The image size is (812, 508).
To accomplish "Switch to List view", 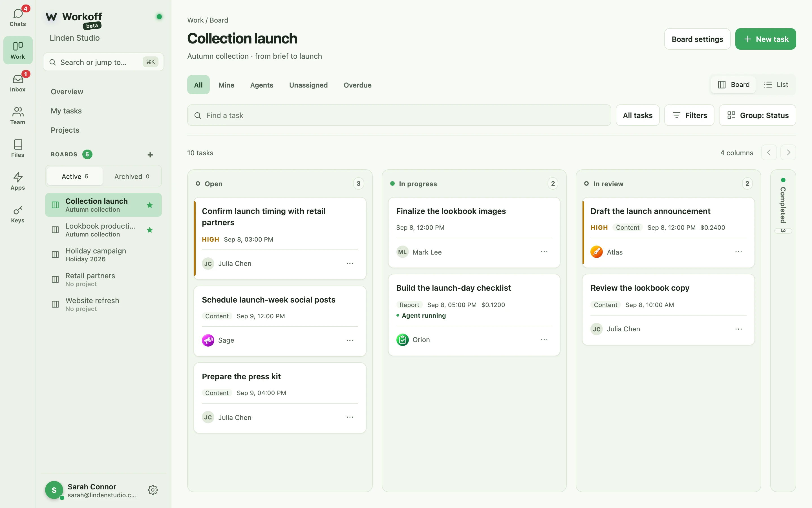I will pyautogui.click(x=776, y=85).
